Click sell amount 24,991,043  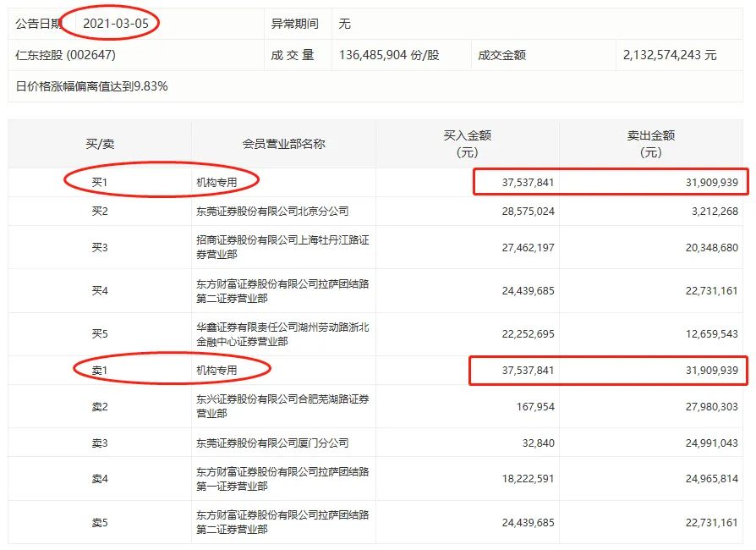[x=712, y=443]
